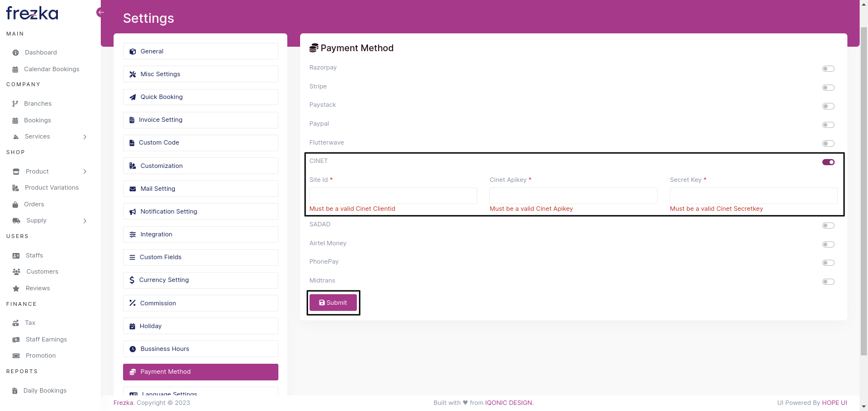
Task: Click the Reviews star icon
Action: [16, 288]
